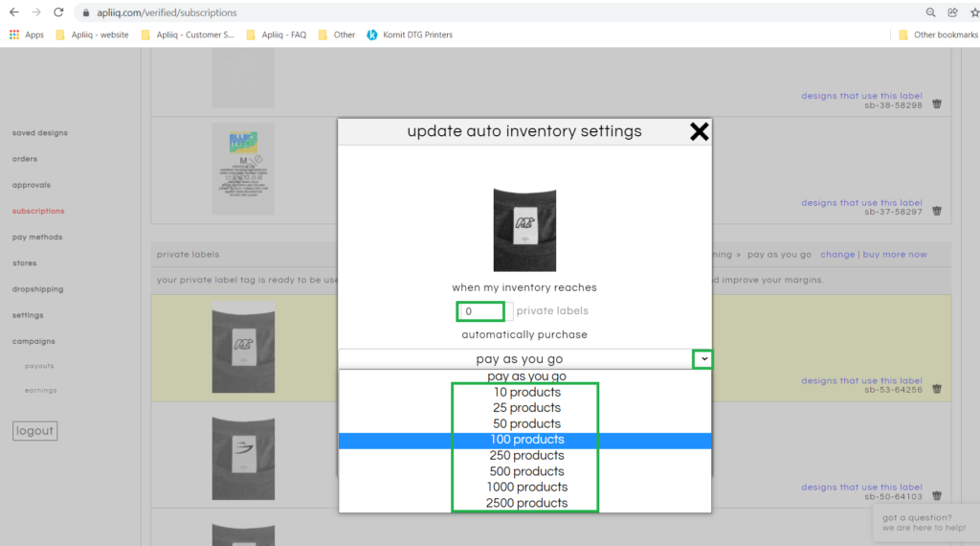The width and height of the screenshot is (980, 546).
Task: Open the Apliiq - FAQ bookmark folder
Action: pyautogui.click(x=277, y=35)
